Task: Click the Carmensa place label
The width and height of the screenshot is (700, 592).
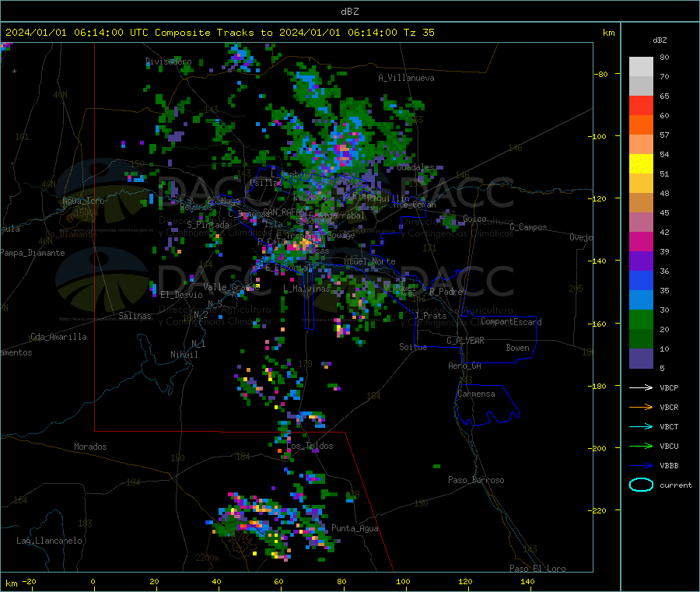Action: [476, 394]
